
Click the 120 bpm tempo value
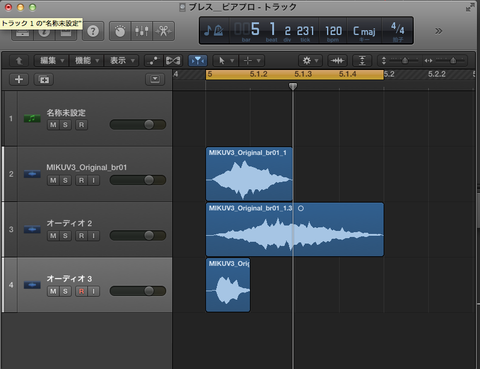tap(333, 31)
